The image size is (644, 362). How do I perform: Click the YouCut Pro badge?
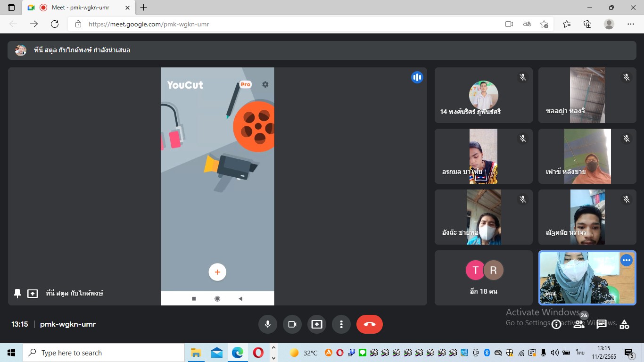point(245,84)
